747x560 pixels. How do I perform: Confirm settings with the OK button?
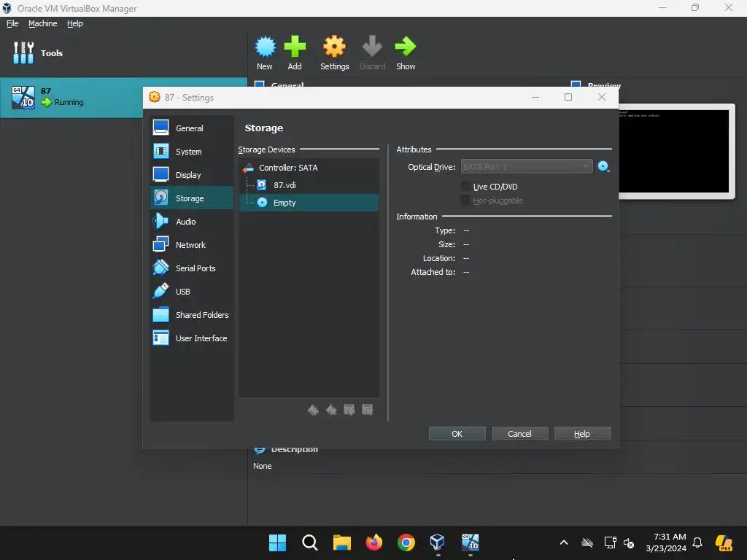click(457, 434)
